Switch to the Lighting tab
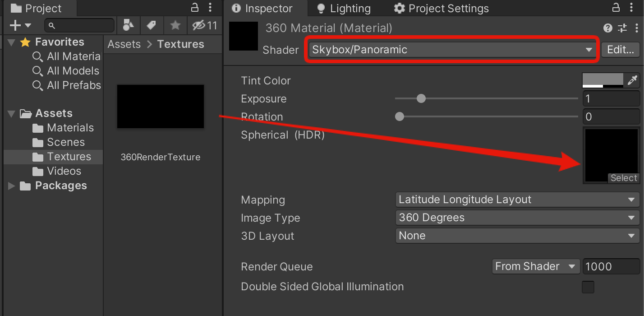 345,9
